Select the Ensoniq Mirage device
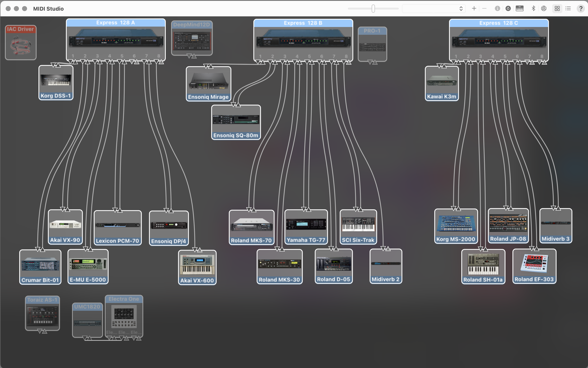588x368 pixels. [208, 84]
